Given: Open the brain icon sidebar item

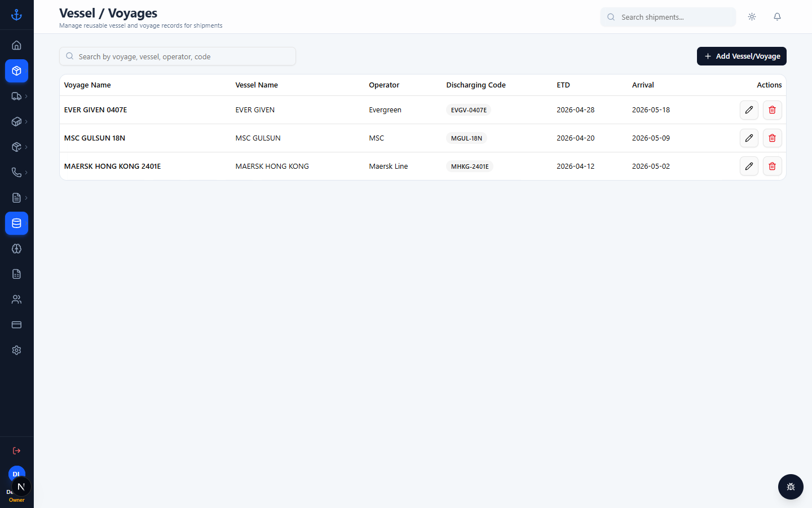Looking at the screenshot, I should [16, 248].
